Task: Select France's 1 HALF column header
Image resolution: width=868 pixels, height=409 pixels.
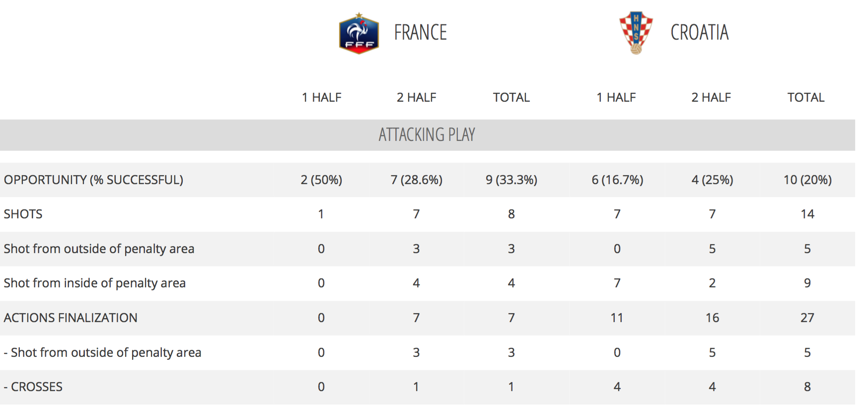Action: tap(321, 97)
